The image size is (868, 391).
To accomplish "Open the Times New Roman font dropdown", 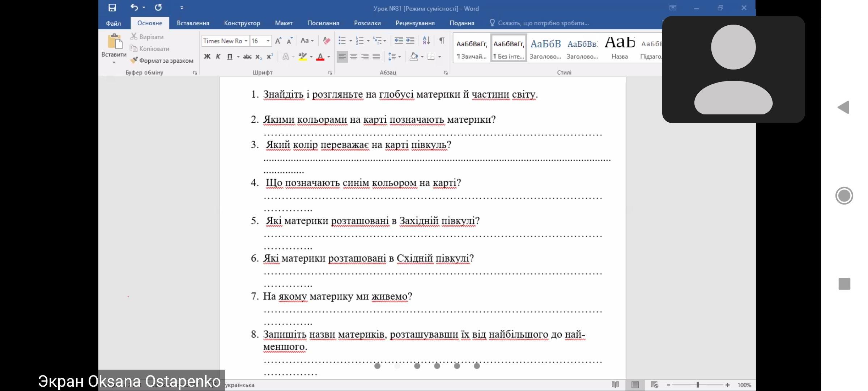I will click(x=246, y=41).
